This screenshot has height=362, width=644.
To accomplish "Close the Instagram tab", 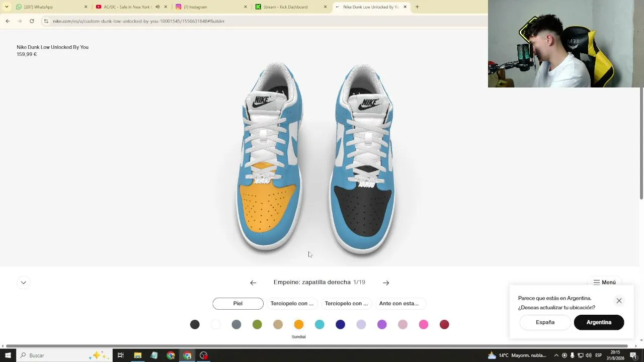I will (x=246, y=7).
